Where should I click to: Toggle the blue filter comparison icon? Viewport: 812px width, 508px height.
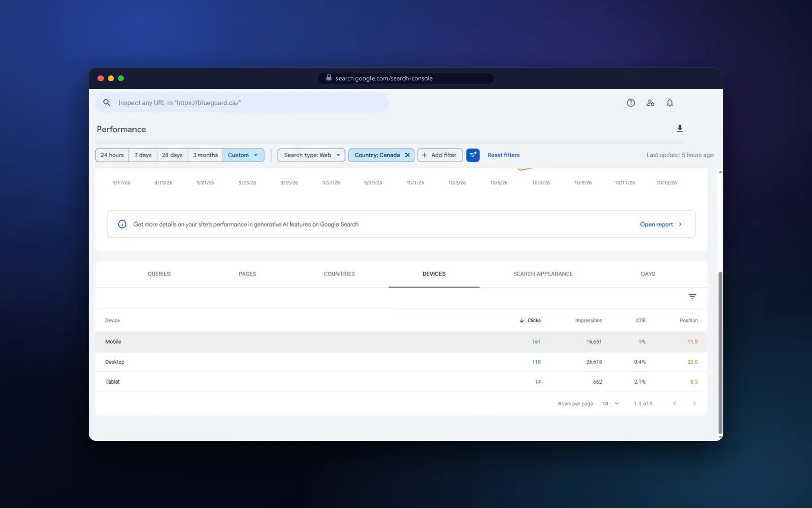click(x=473, y=155)
